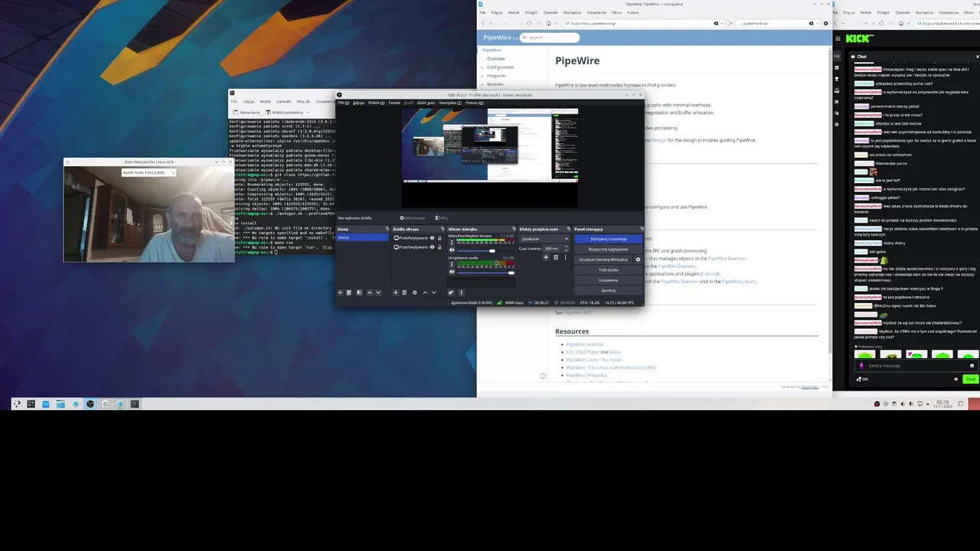Open camera device dropdown in Iriun Webcam
The height and width of the screenshot is (551, 980).
[149, 172]
